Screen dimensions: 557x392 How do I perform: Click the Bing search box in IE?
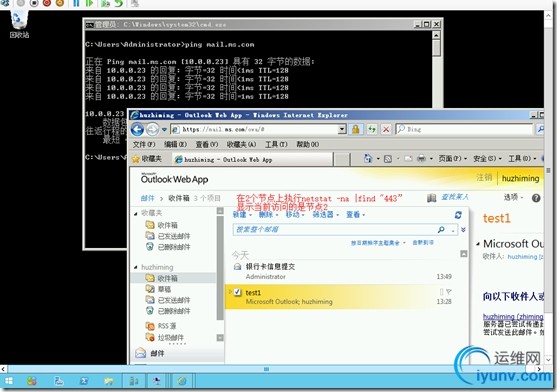[x=464, y=129]
